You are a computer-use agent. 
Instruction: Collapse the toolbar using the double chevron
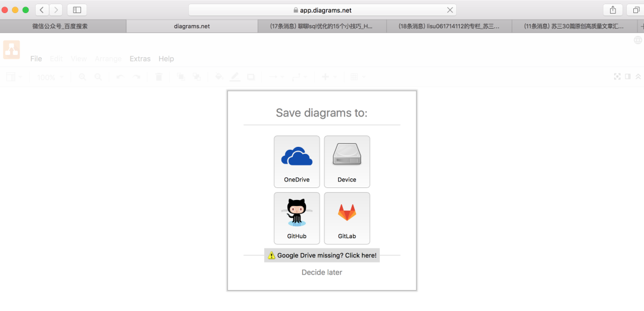(x=638, y=76)
